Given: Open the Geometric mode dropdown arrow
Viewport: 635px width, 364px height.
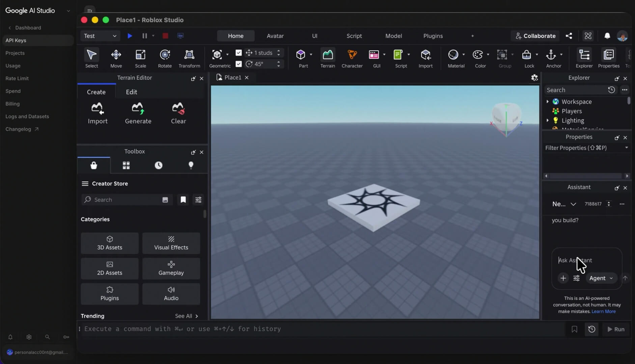Looking at the screenshot, I should 227,54.
